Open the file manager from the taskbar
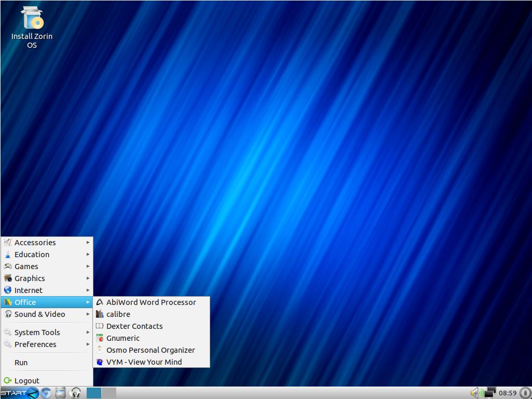 (61, 393)
